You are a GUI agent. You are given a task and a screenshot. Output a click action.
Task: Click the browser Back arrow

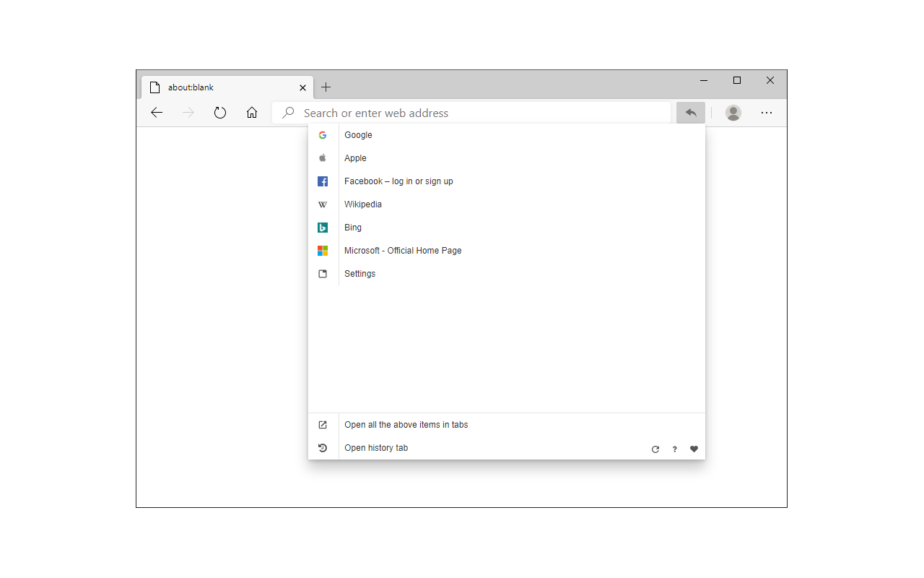157,113
